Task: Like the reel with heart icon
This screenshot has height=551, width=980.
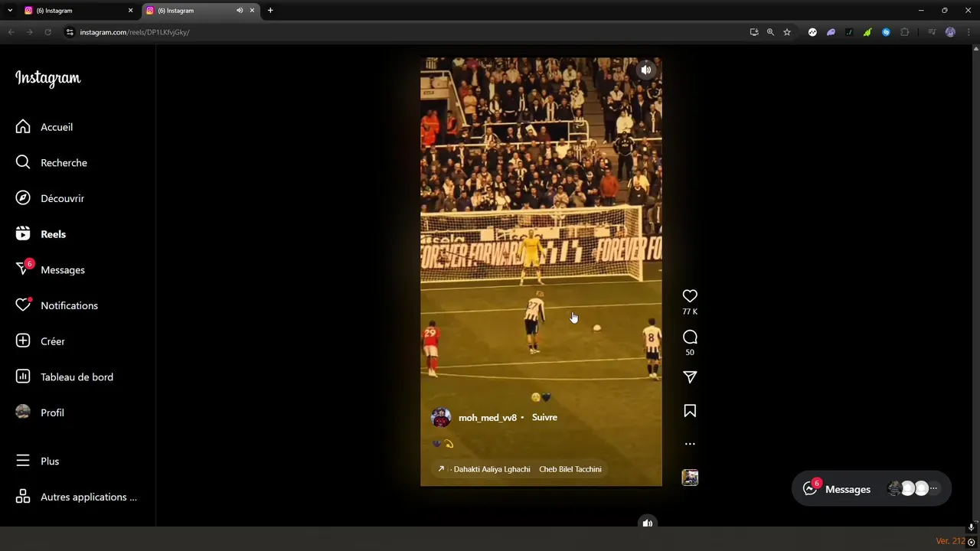Action: click(690, 295)
